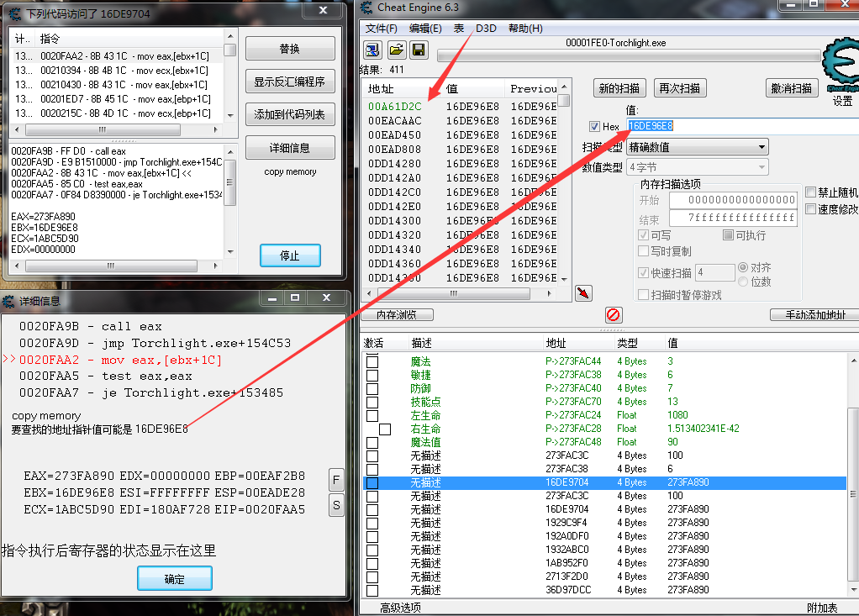The width and height of the screenshot is (859, 616).
Task: Activate the 防御 row checkbox
Action: pyautogui.click(x=372, y=388)
